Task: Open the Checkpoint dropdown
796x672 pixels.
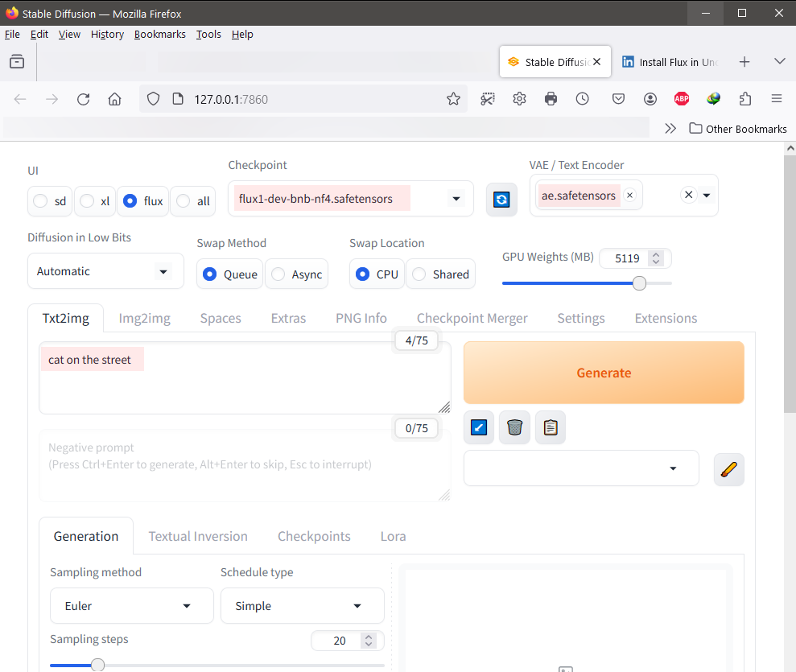Action: (456, 199)
